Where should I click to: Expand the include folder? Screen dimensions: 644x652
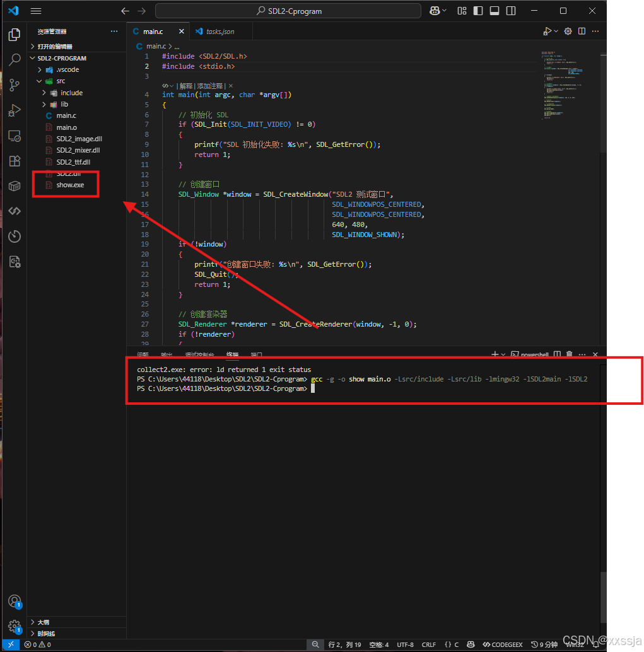coord(71,92)
